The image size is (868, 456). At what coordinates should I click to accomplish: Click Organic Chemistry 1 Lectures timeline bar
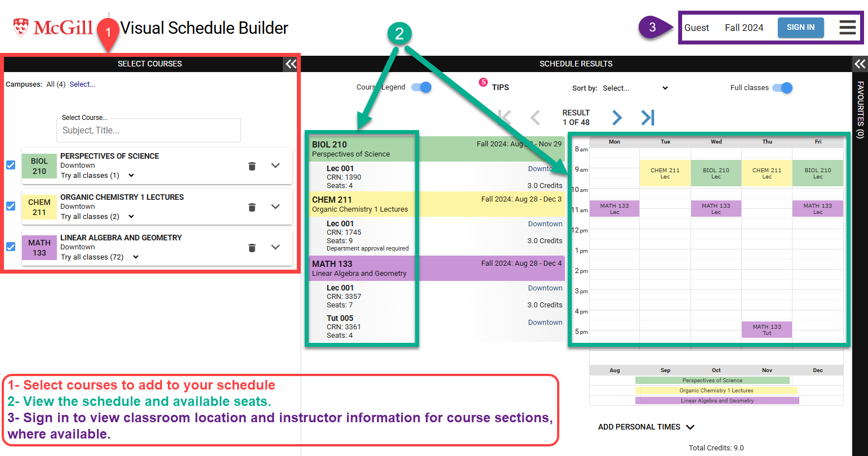[x=716, y=391]
